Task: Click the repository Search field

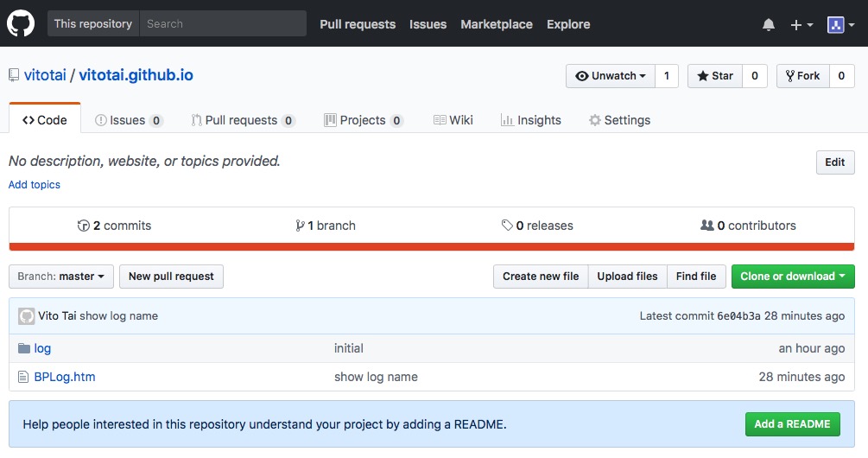Action: pyautogui.click(x=223, y=24)
